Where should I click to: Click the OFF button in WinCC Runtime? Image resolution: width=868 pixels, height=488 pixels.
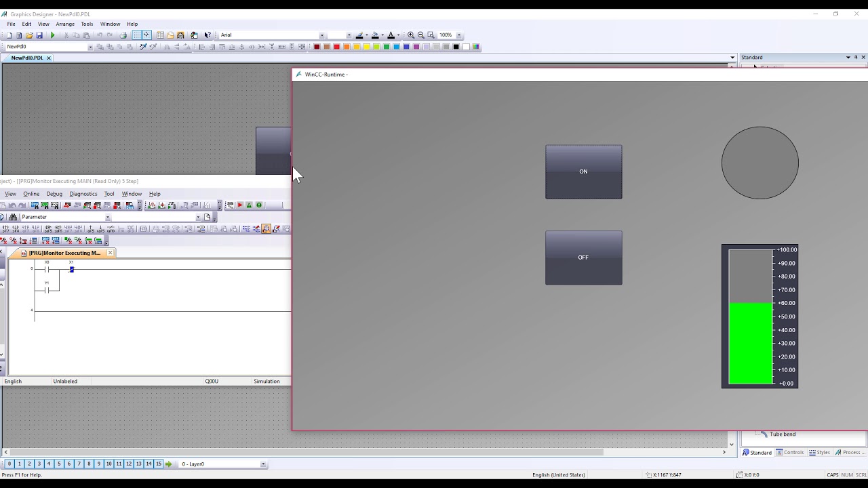[583, 258]
